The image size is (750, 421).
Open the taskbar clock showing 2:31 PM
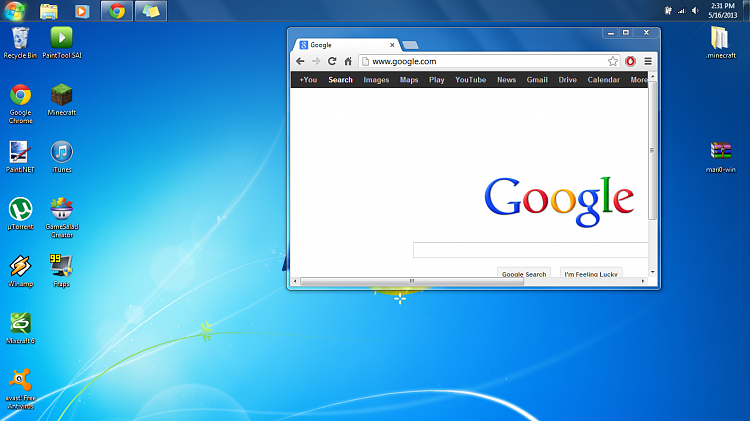[723, 11]
